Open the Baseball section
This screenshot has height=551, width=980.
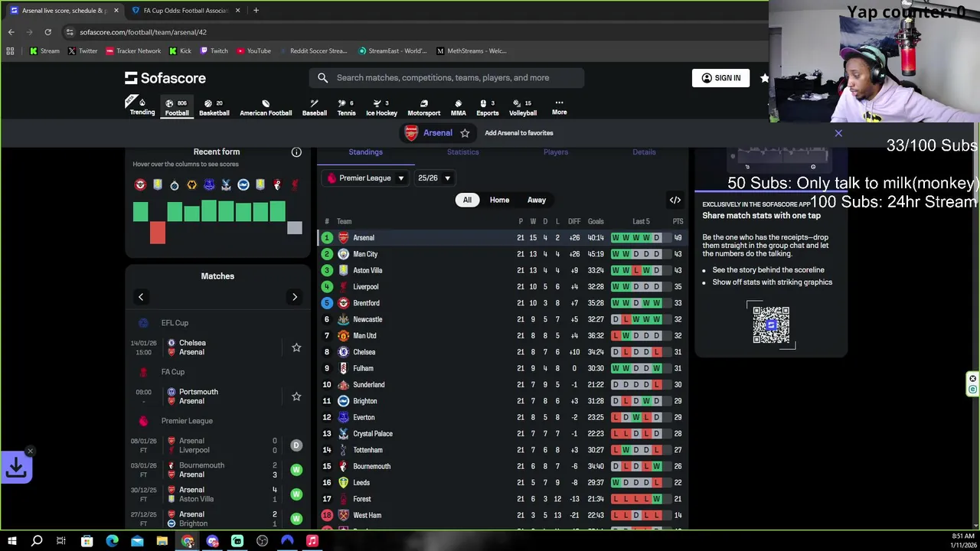pyautogui.click(x=314, y=107)
